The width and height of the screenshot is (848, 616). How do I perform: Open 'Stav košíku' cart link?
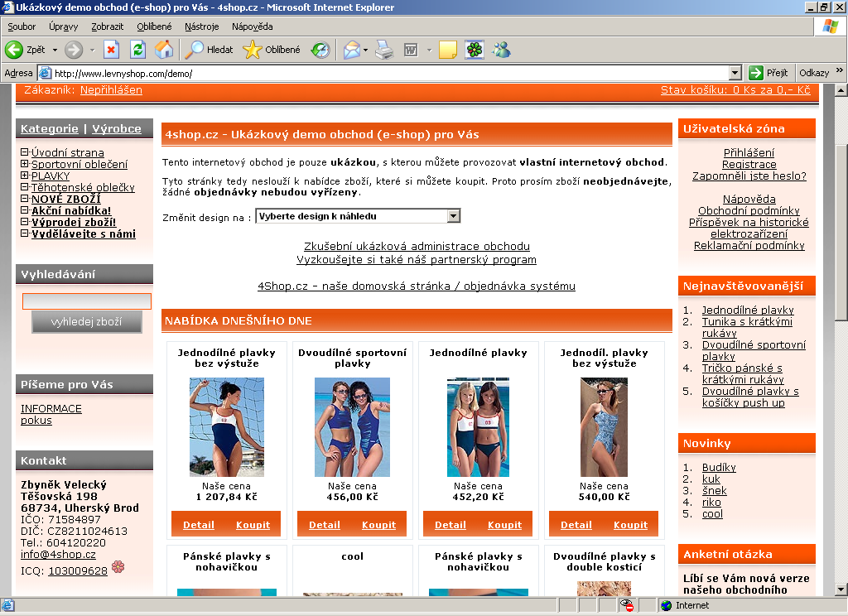(735, 89)
